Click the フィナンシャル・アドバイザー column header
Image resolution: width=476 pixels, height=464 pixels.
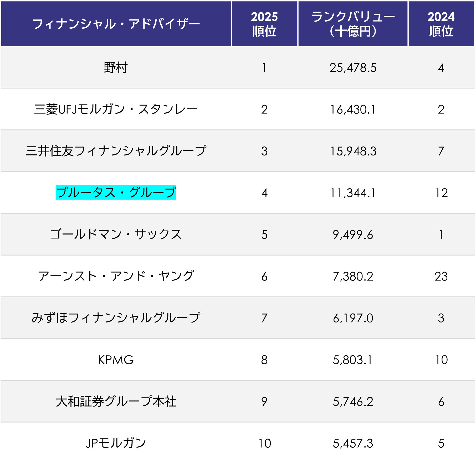tap(116, 24)
